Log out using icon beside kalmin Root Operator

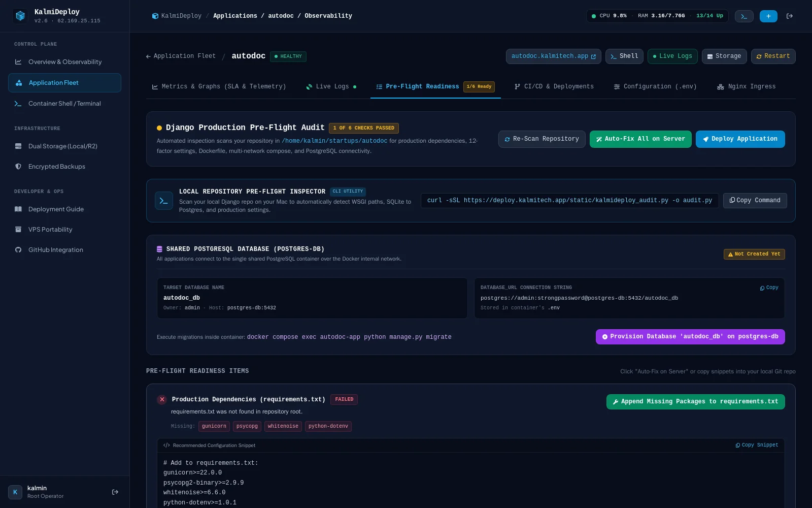tap(115, 492)
